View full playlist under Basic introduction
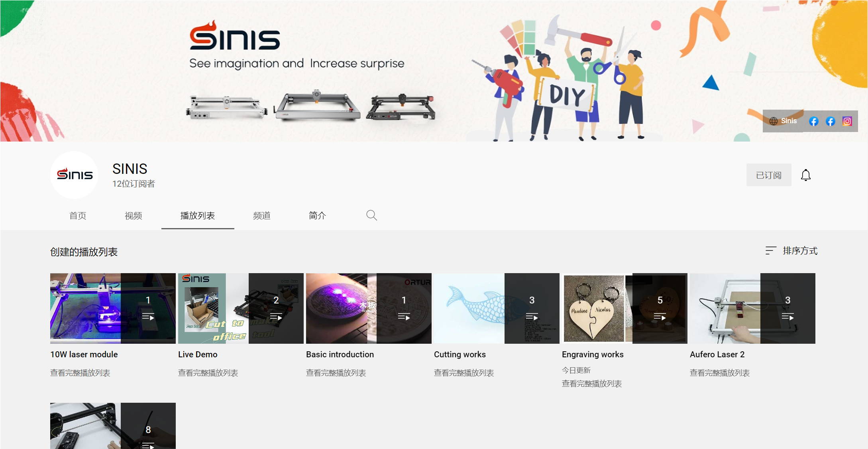 336,373
